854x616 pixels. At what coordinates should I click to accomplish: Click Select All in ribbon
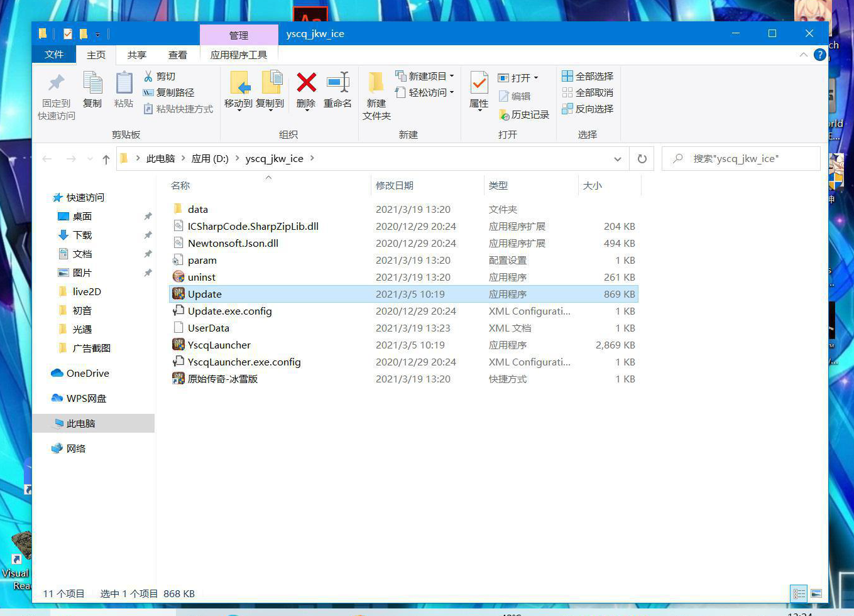(588, 76)
